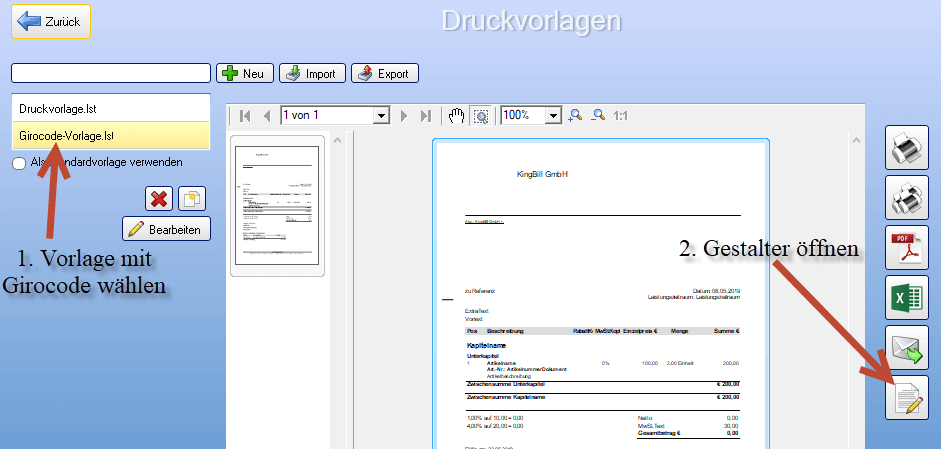Go to next preview page
The height and width of the screenshot is (449, 941).
(404, 116)
